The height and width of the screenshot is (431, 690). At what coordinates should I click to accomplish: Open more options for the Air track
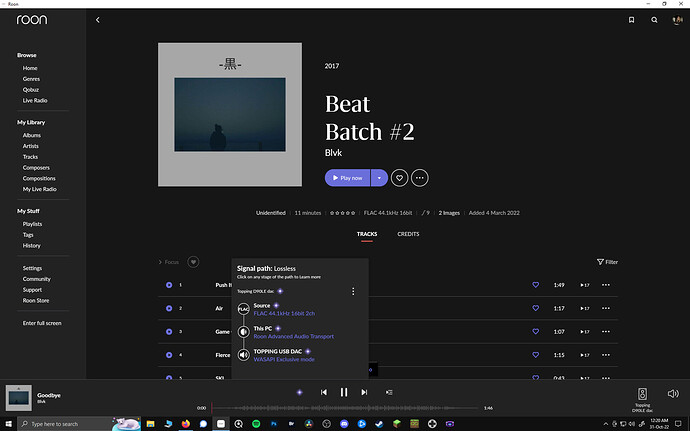tap(605, 308)
